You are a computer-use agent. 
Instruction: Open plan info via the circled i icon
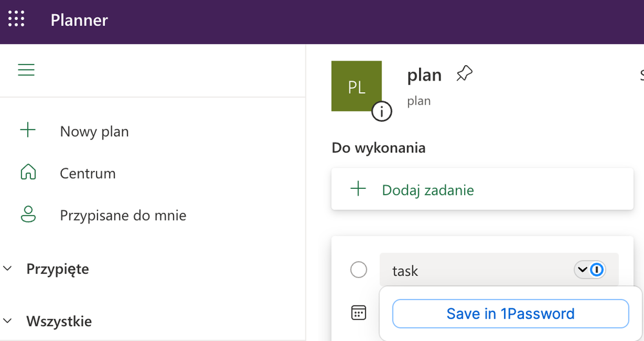click(382, 112)
